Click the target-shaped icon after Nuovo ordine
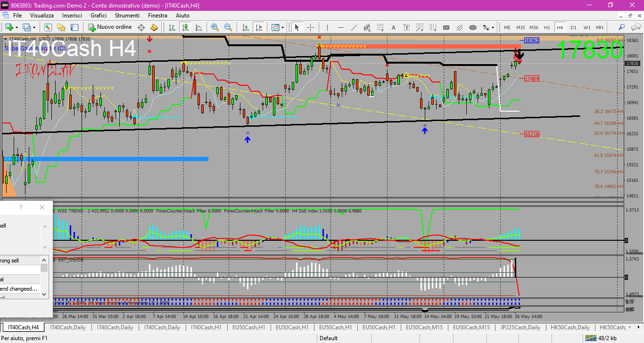Viewport: 644px width, 343px height. click(x=141, y=27)
